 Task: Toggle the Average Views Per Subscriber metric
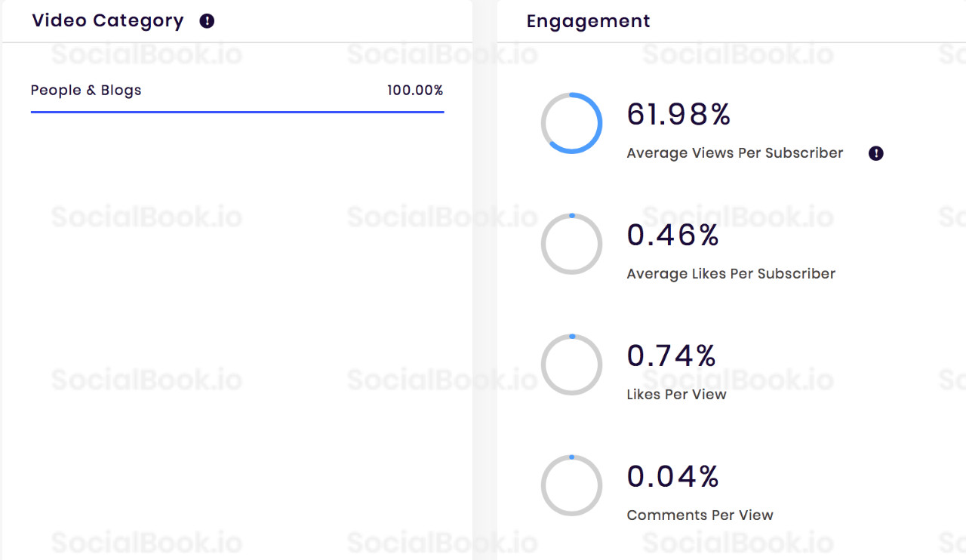pyautogui.click(x=734, y=152)
